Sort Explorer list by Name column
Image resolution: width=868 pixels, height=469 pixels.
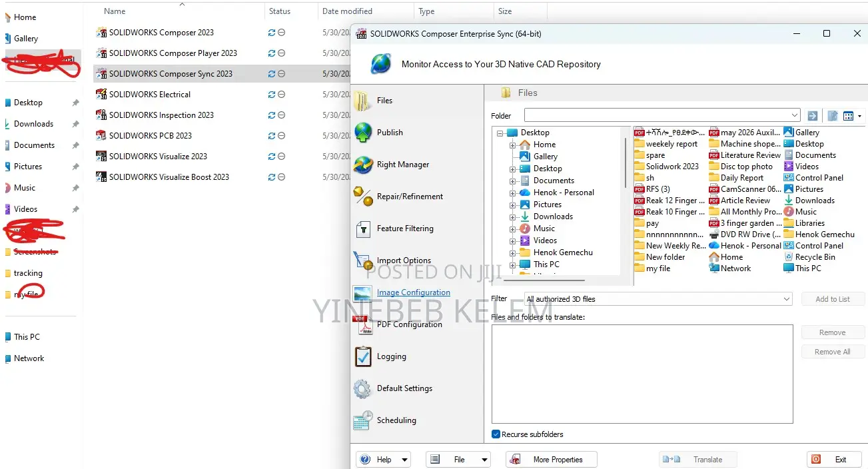coord(115,11)
